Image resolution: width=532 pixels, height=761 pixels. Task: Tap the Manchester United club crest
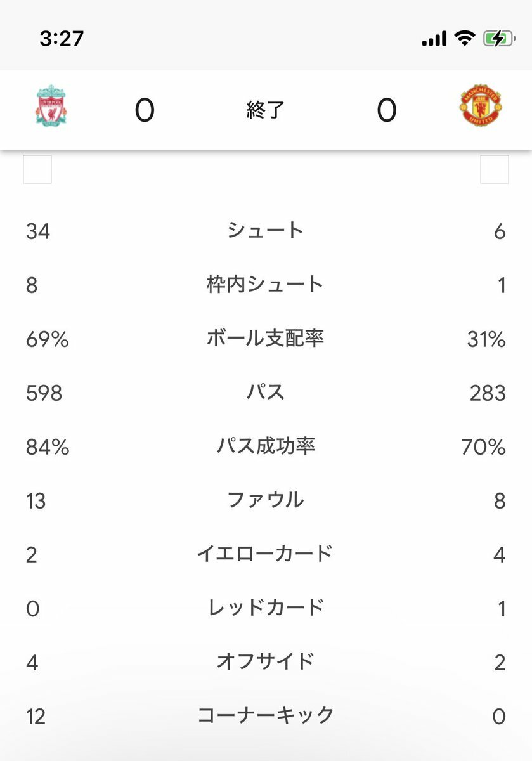[x=481, y=108]
